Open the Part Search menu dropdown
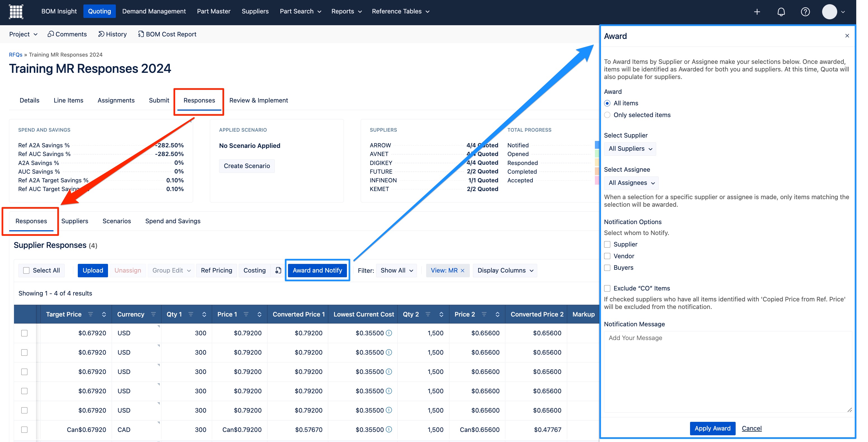 (300, 11)
